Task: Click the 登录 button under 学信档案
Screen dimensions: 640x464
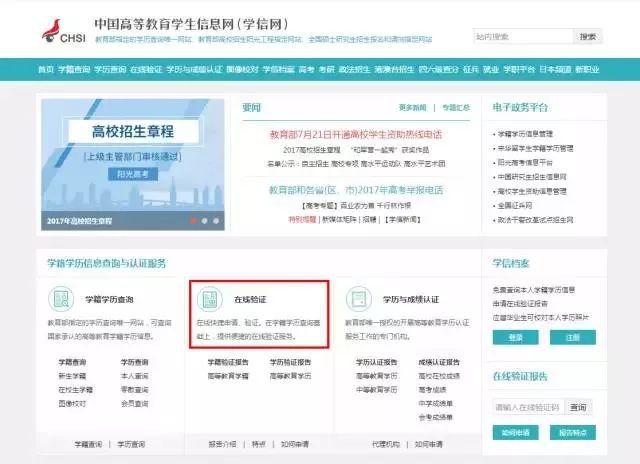Action: (516, 337)
